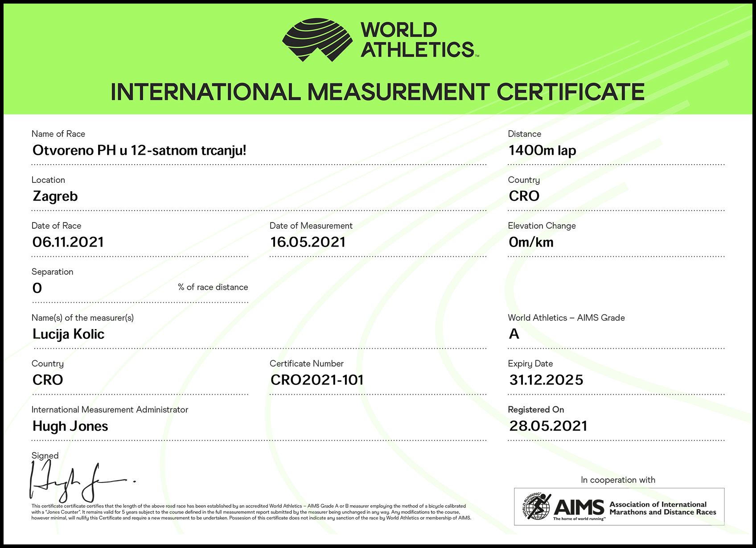Image resolution: width=756 pixels, height=548 pixels.
Task: Click the WORLD ATHLETICS wordmark text
Action: (419, 40)
